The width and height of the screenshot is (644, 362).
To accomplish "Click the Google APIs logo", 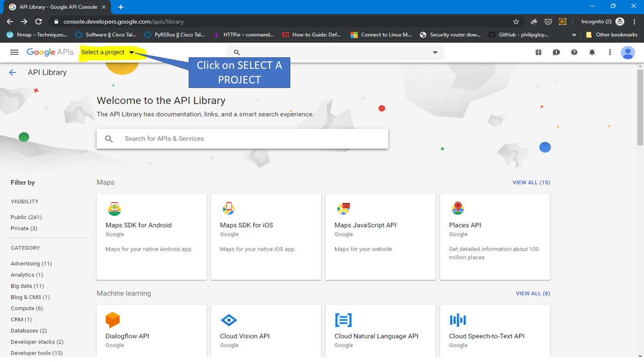I will (x=50, y=52).
